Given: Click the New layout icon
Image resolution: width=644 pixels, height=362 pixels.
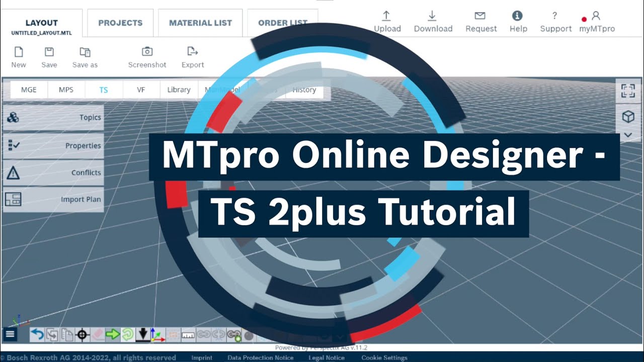Looking at the screenshot, I should tap(19, 52).
